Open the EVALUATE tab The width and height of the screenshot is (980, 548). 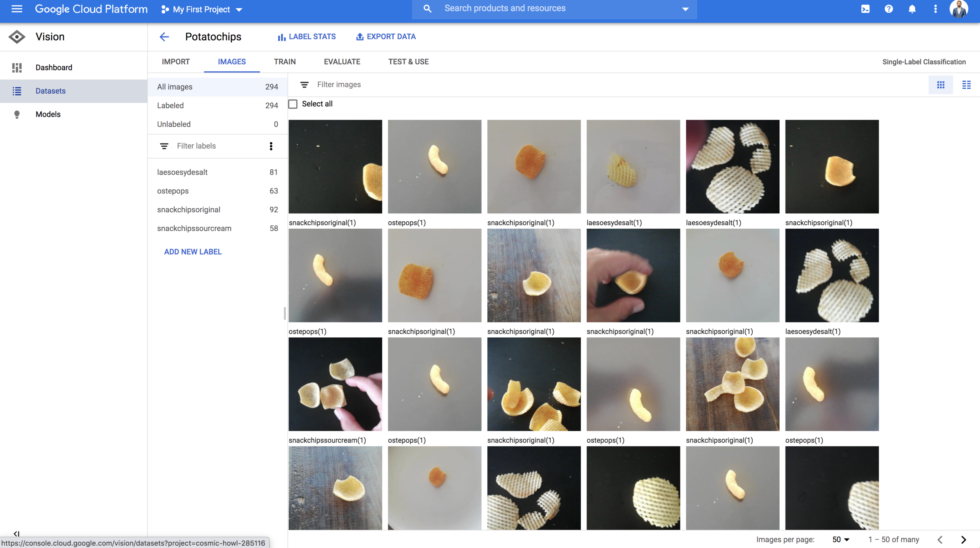(x=342, y=62)
